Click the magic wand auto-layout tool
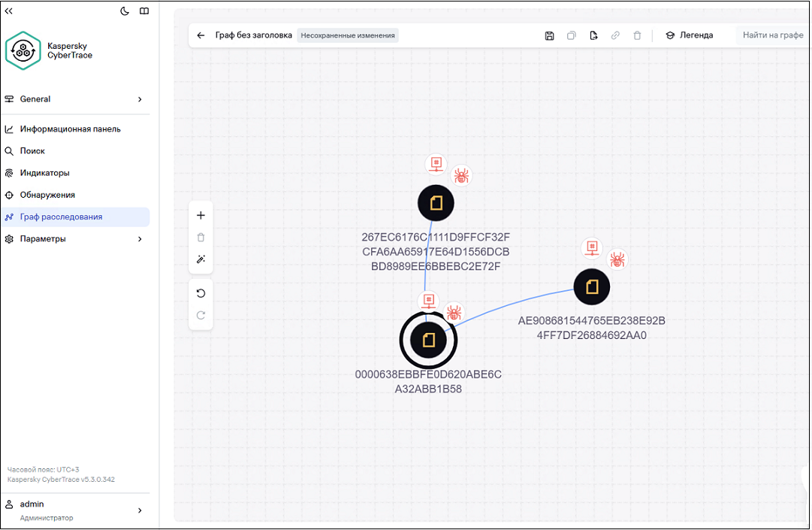The width and height of the screenshot is (812, 530). pyautogui.click(x=201, y=259)
